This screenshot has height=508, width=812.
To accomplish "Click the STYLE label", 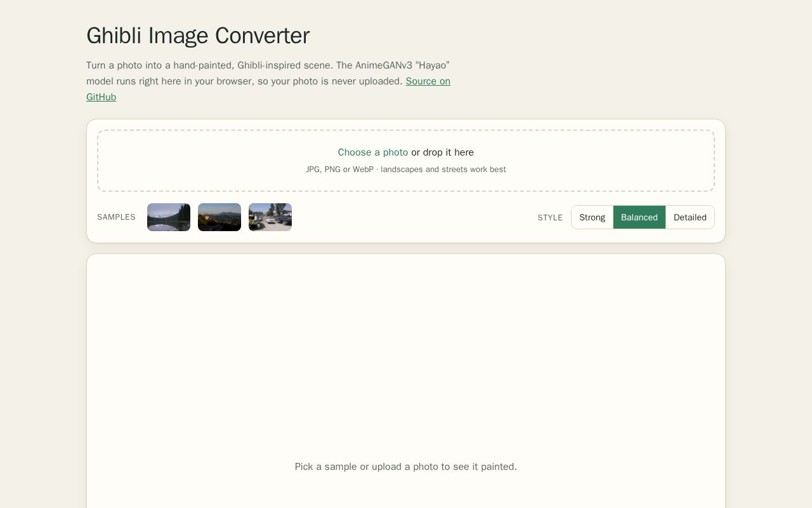I will (x=550, y=217).
